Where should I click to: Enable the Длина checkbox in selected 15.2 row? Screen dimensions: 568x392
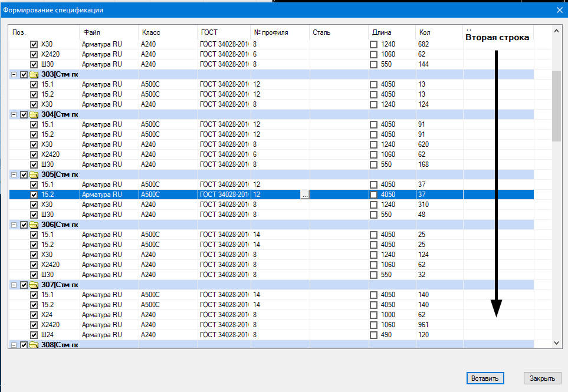[x=373, y=195]
